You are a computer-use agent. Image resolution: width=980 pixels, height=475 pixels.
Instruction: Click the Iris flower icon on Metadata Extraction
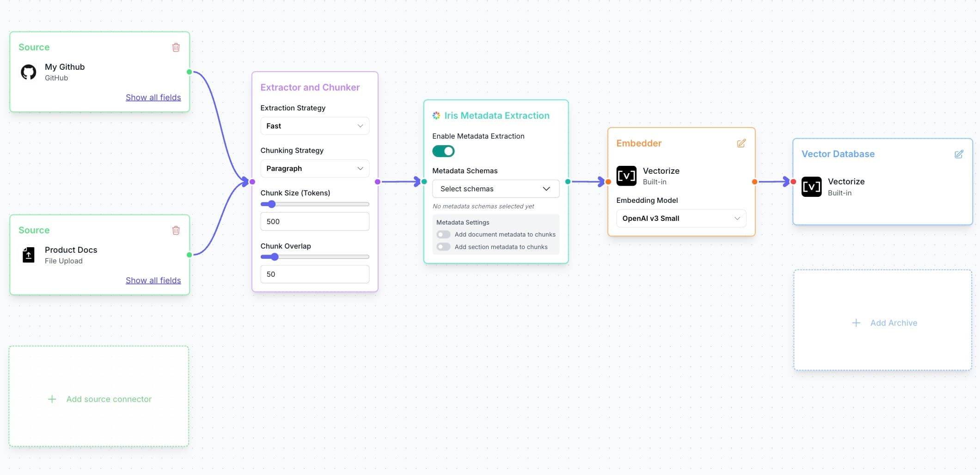(x=435, y=116)
